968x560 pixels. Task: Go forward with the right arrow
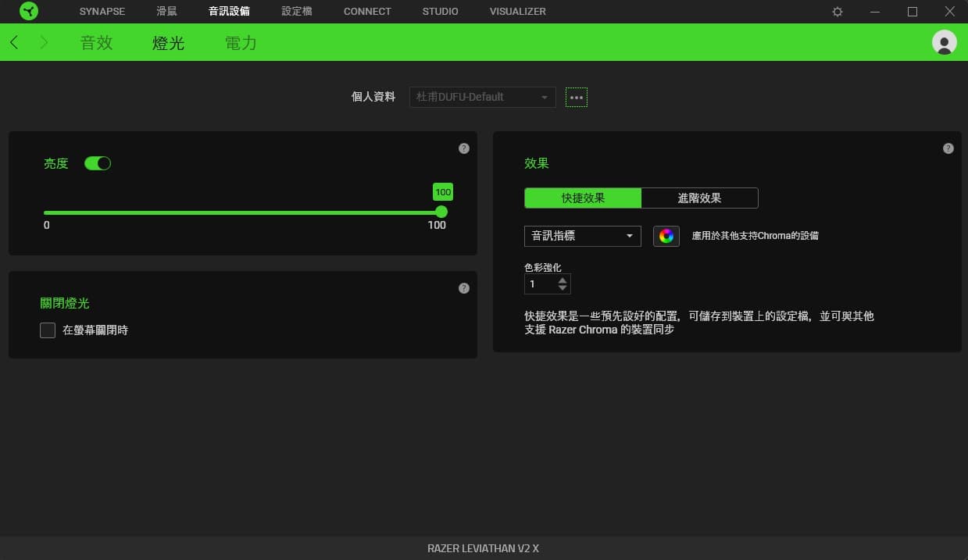coord(44,42)
